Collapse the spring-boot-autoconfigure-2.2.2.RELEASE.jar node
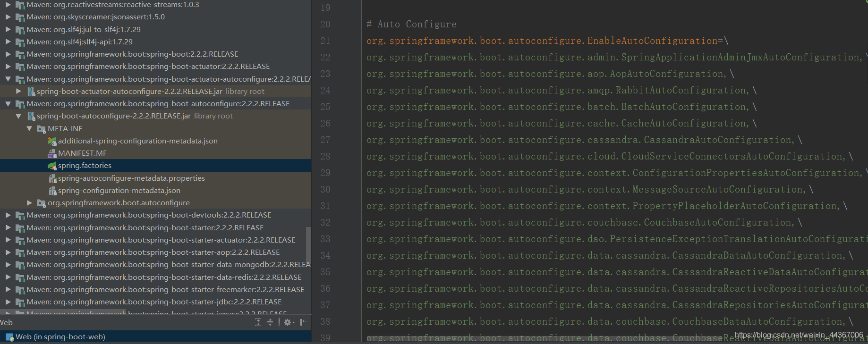This screenshot has height=344, width=868. pyautogui.click(x=18, y=116)
